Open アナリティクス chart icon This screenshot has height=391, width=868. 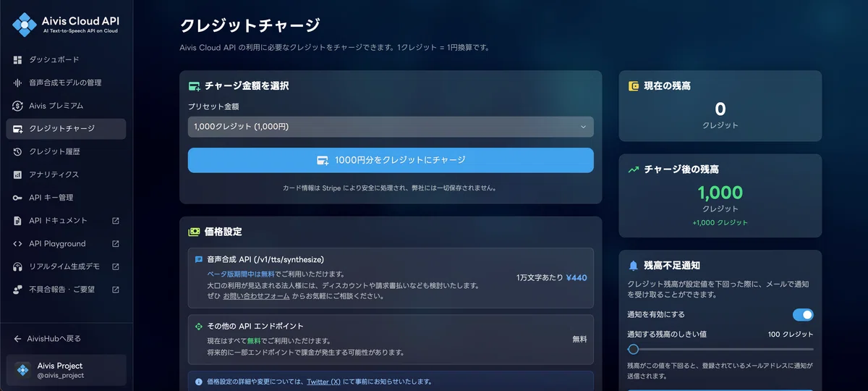pos(18,175)
